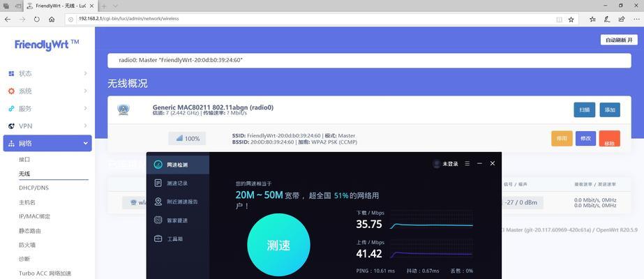Screen dimensions: 644x279
Task: Open reading view icon in address bar
Action: (559, 20)
